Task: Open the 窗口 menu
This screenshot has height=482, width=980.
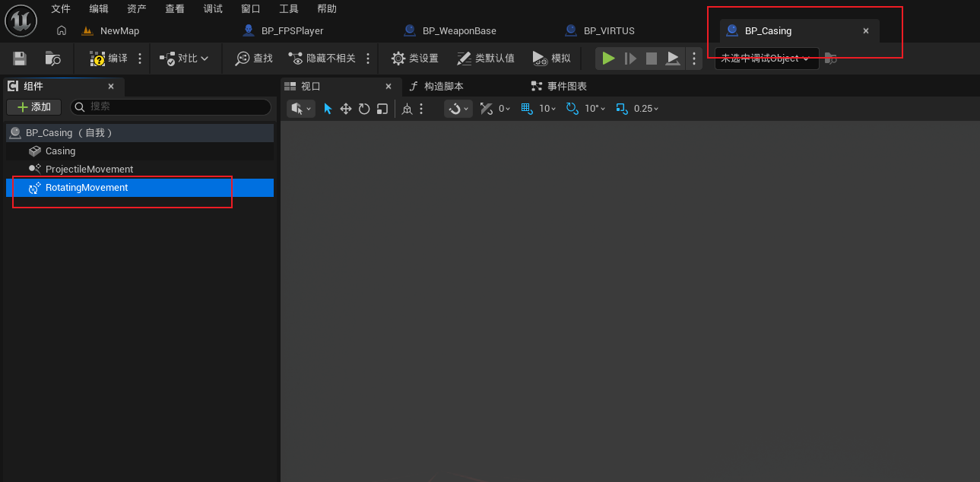Action: click(x=251, y=9)
